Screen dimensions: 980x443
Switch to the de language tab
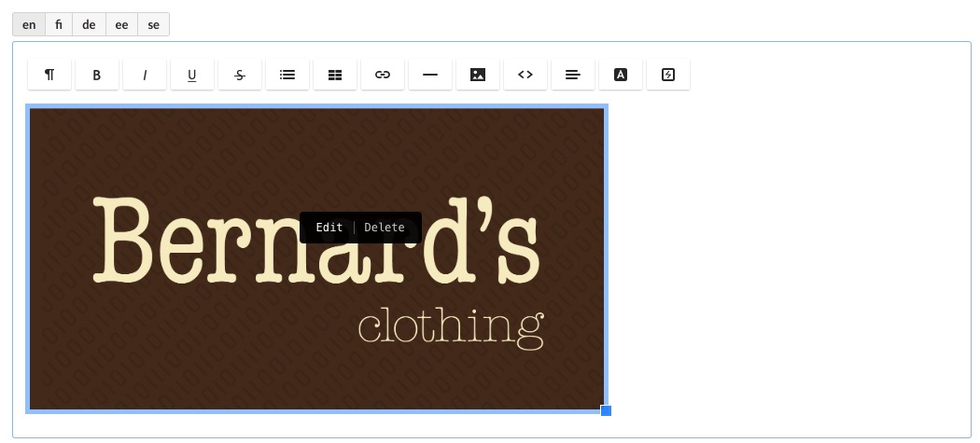(x=89, y=25)
